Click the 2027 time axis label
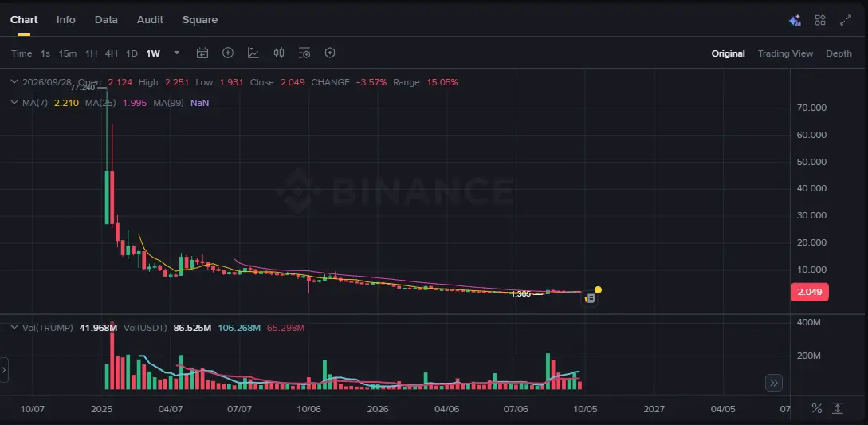Image resolution: width=868 pixels, height=425 pixels. coord(654,409)
